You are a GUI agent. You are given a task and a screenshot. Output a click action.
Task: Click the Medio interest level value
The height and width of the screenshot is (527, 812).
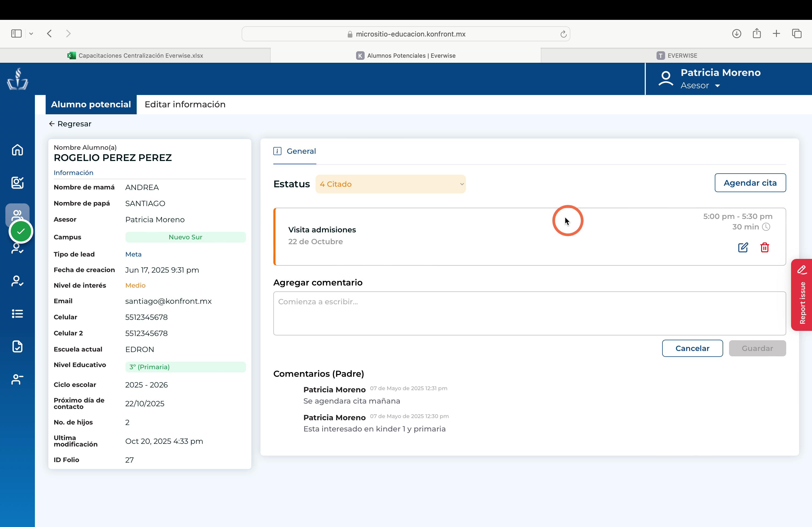pos(135,285)
